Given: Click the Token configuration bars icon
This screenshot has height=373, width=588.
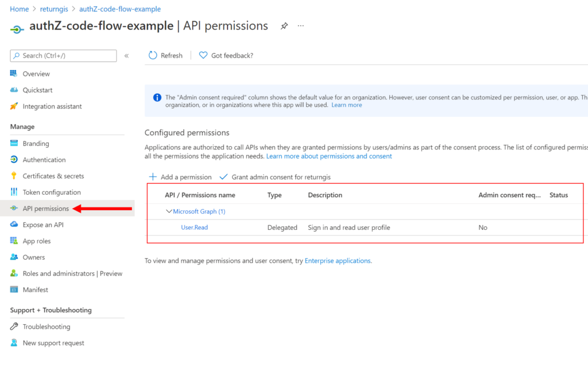Looking at the screenshot, I should (x=14, y=192).
